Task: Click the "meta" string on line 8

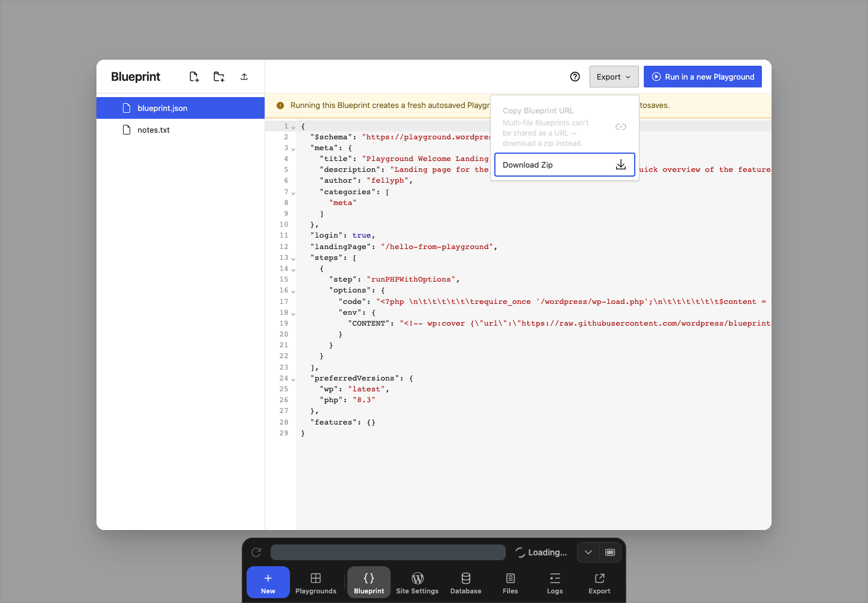Action: pyautogui.click(x=343, y=203)
